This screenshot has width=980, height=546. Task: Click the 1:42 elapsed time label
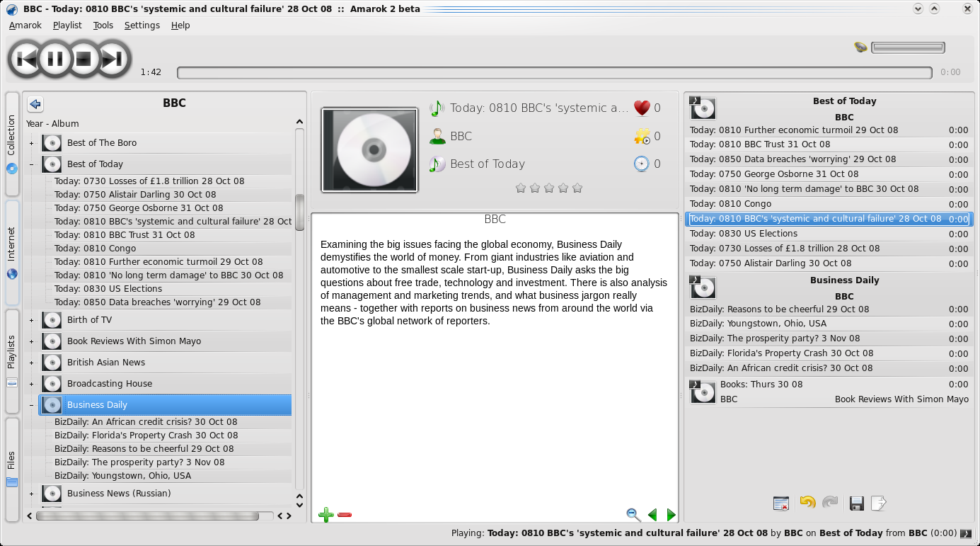pyautogui.click(x=151, y=73)
